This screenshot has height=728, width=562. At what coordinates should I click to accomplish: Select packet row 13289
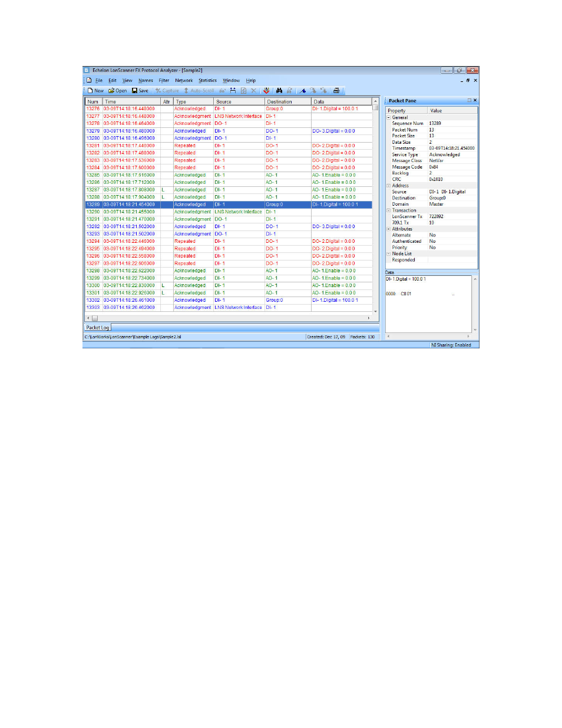point(229,205)
